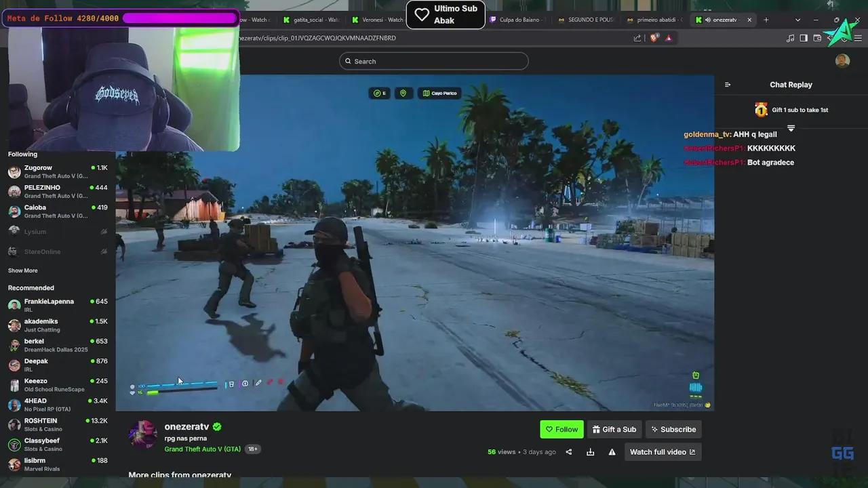
Task: Close the onezeratv tab
Action: coord(749,20)
